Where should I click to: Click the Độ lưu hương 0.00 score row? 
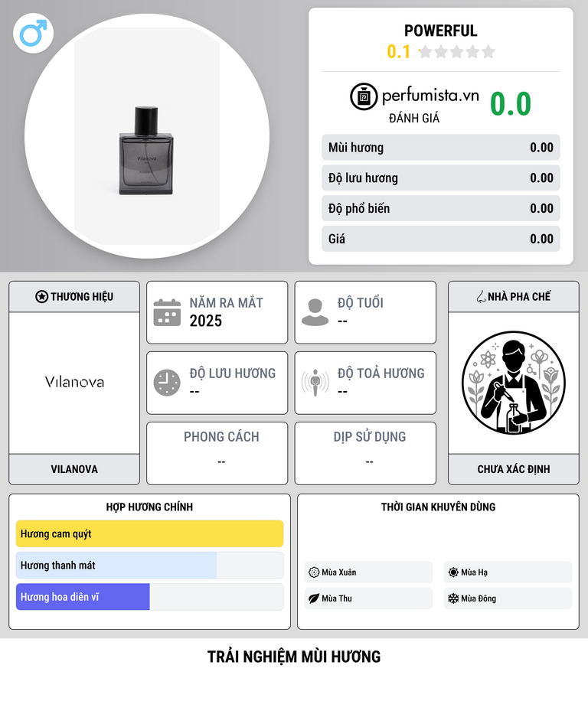tap(441, 178)
